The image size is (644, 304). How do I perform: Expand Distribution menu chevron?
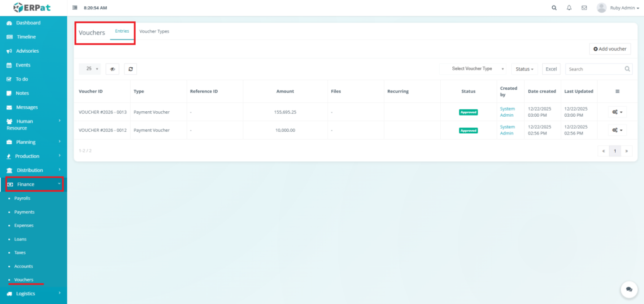60,170
